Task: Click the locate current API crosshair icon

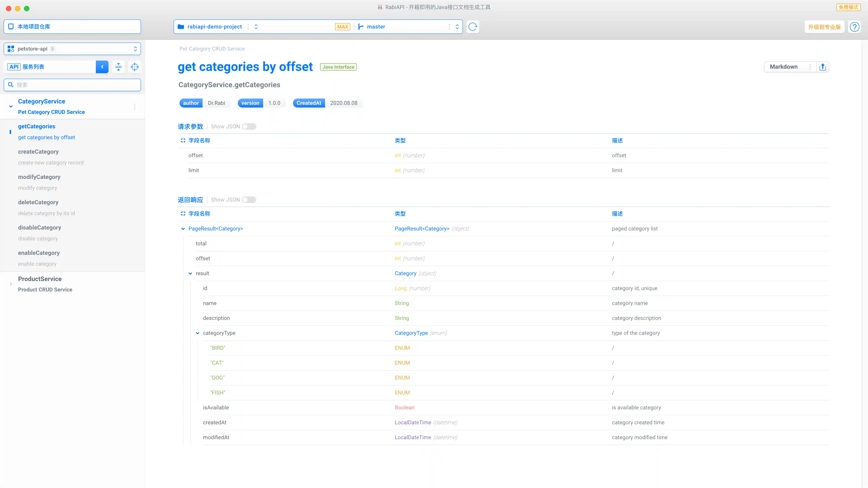Action: [134, 67]
